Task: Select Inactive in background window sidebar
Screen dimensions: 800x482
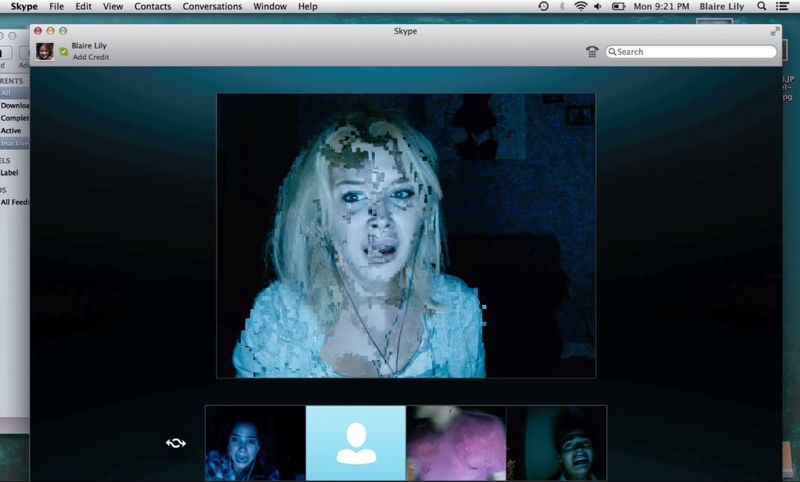Action: tap(14, 143)
